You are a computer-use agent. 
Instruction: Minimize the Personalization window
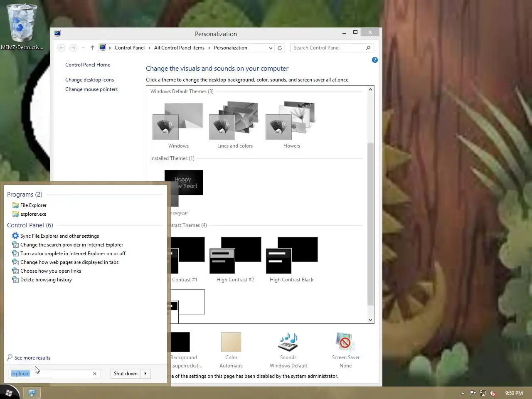coord(344,33)
